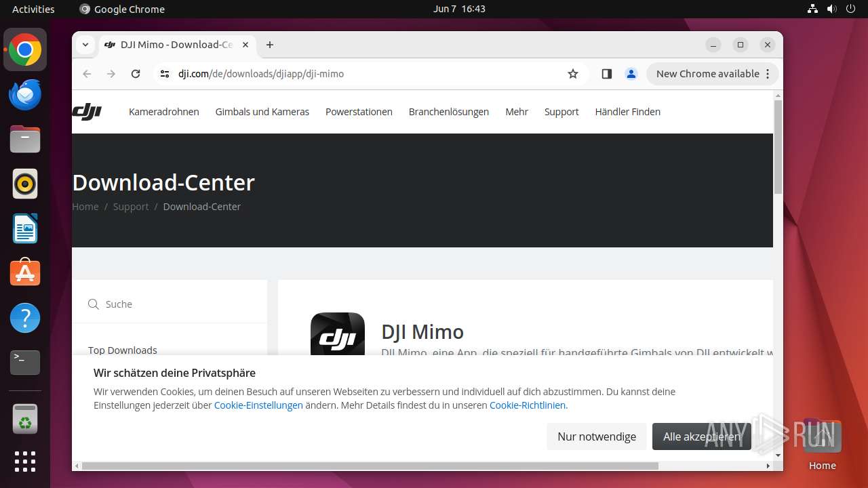Open the Trash from the dock
The image size is (868, 488).
tap(25, 419)
